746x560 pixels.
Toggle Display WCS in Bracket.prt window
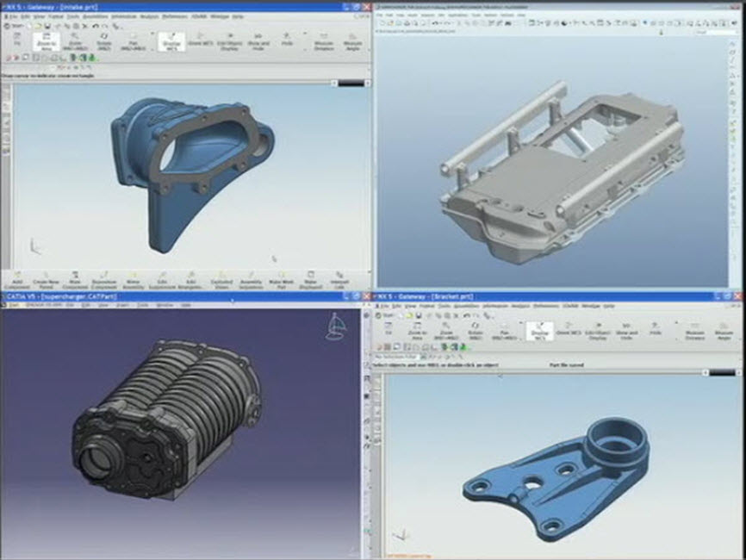point(540,331)
